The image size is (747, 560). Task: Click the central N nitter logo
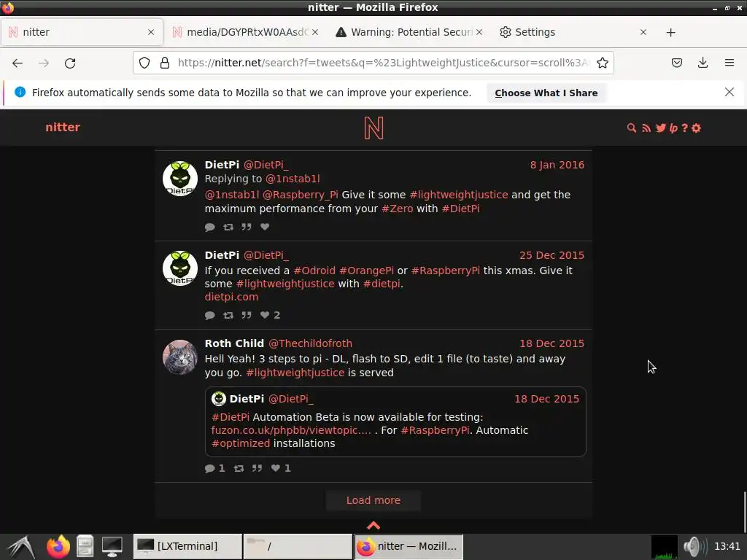coord(373,128)
